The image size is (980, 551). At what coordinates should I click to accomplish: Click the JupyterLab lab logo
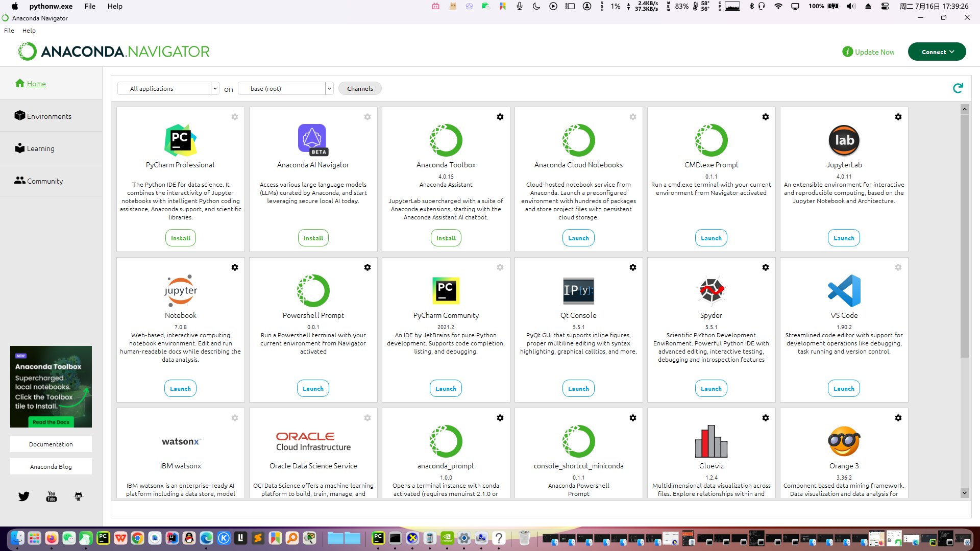tap(844, 140)
